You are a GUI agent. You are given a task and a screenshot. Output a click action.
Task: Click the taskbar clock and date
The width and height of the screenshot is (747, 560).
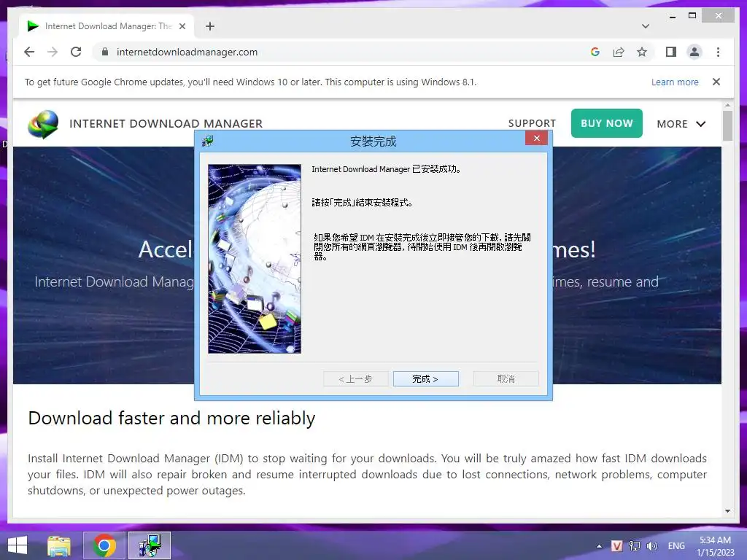point(715,546)
